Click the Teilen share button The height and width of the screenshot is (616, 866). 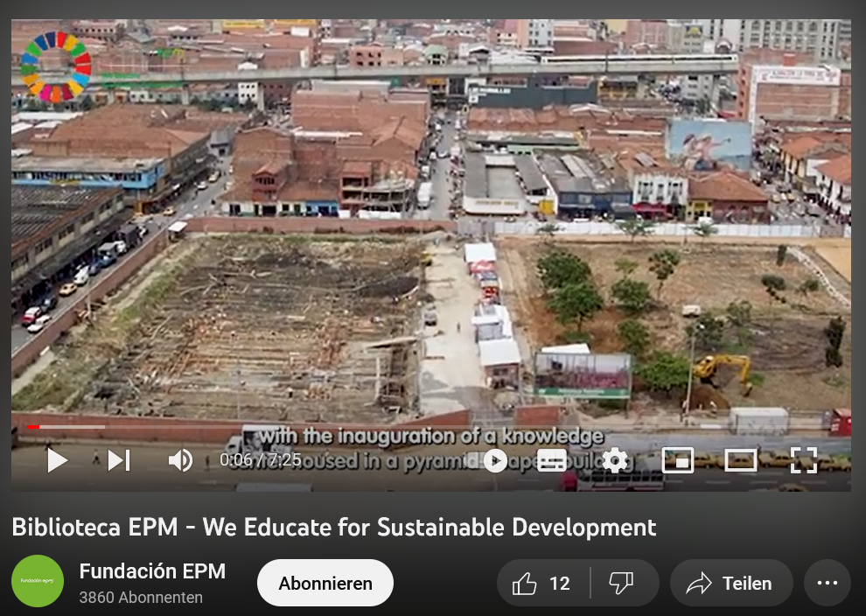731,583
